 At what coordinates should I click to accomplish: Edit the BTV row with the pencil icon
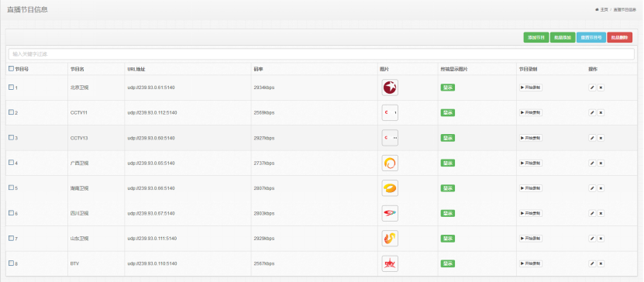(592, 263)
